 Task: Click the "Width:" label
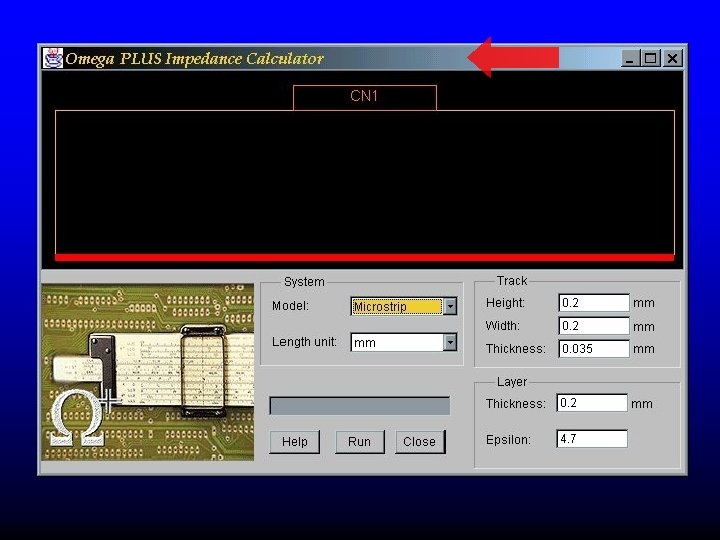(502, 326)
